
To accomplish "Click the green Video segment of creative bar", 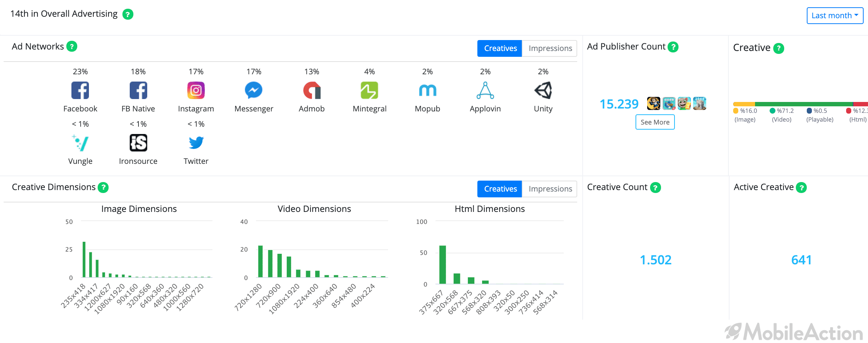I will (804, 104).
